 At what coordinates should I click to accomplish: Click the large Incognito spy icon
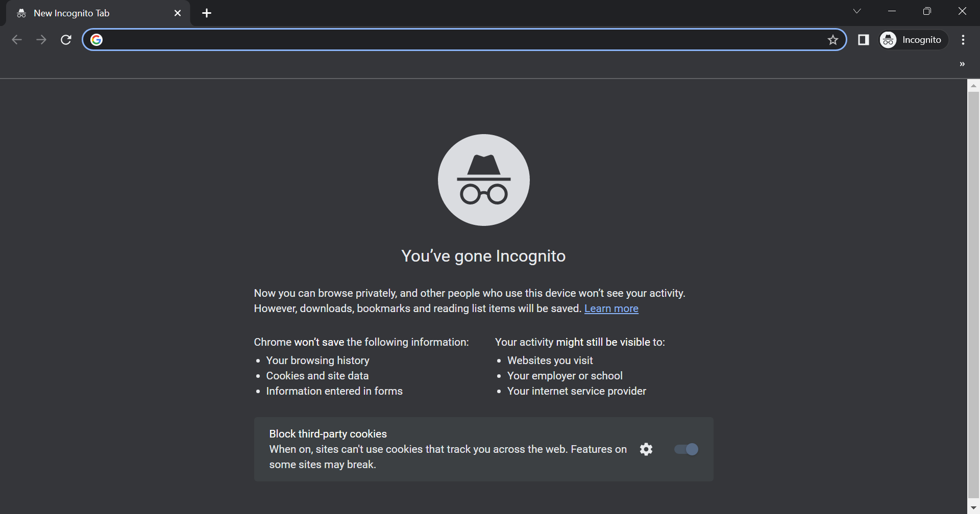(484, 180)
